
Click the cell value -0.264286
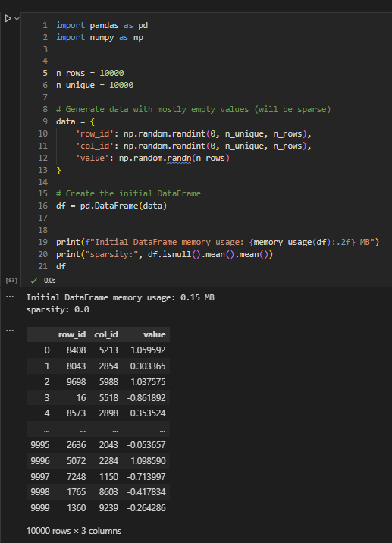(146, 508)
